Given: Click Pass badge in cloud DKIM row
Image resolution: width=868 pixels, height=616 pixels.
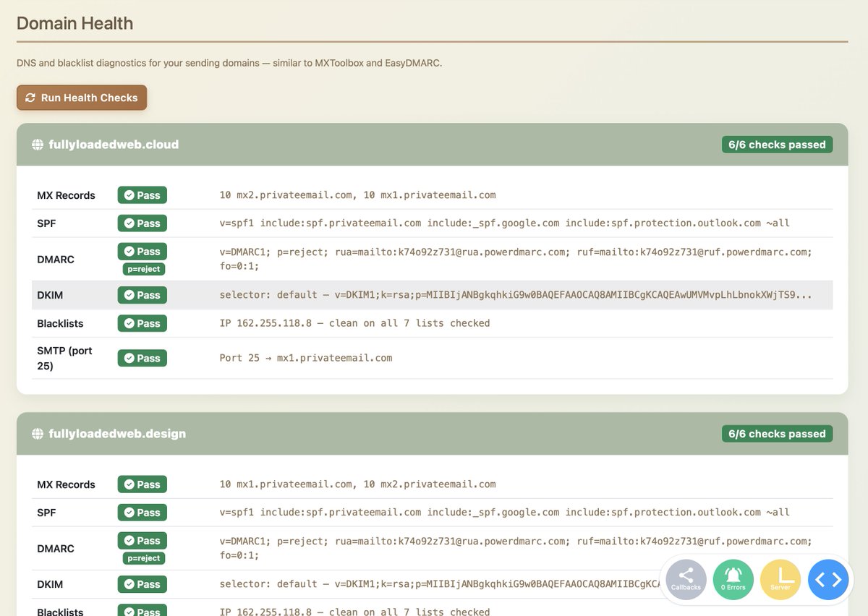Looking at the screenshot, I should pos(142,295).
